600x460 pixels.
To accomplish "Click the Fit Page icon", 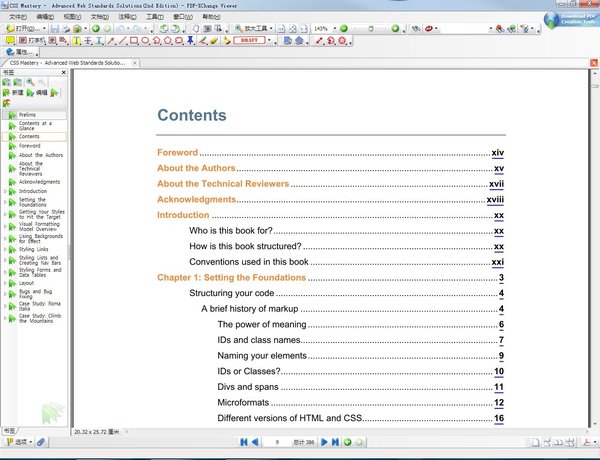I will tap(293, 29).
